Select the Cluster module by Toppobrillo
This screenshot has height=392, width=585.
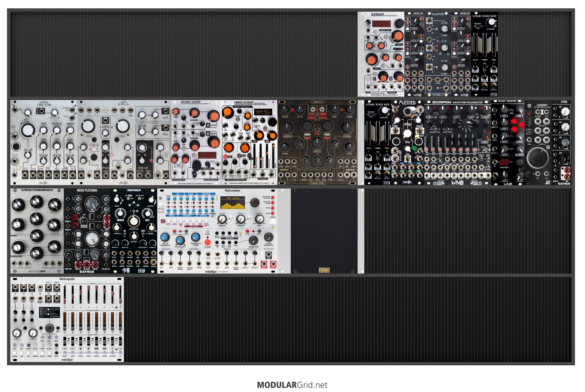[438, 54]
